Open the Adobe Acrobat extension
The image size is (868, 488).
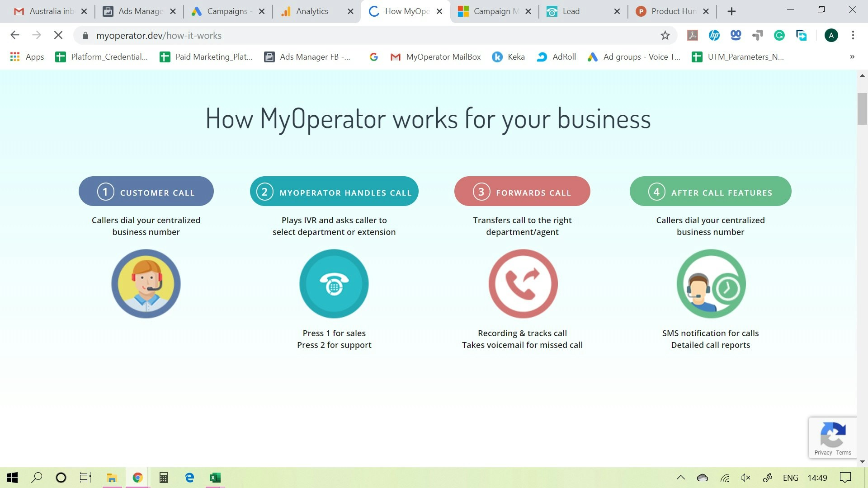692,35
